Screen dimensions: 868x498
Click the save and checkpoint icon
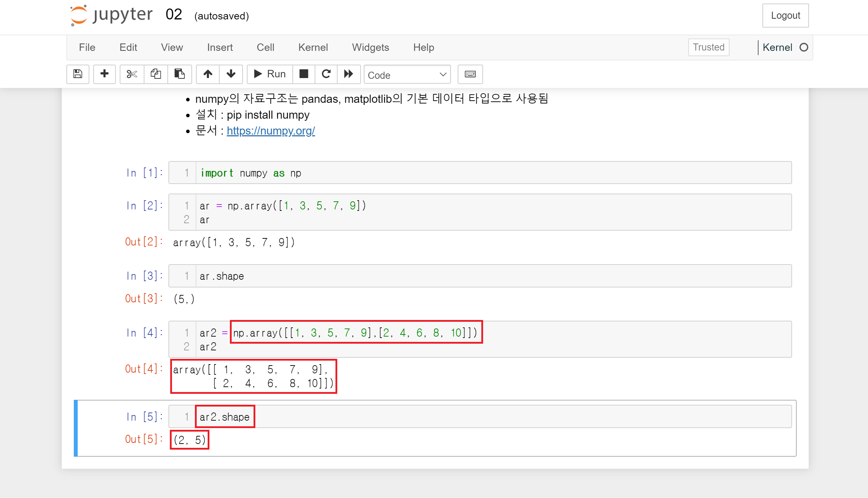coord(78,74)
